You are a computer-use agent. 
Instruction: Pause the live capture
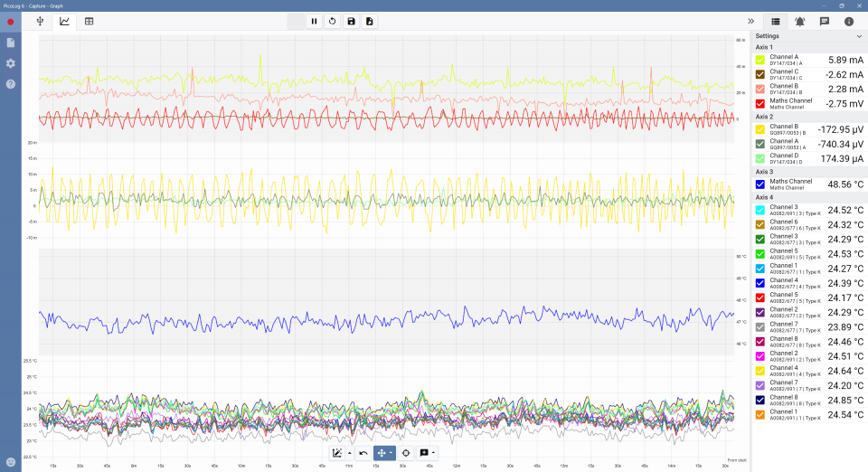(314, 21)
